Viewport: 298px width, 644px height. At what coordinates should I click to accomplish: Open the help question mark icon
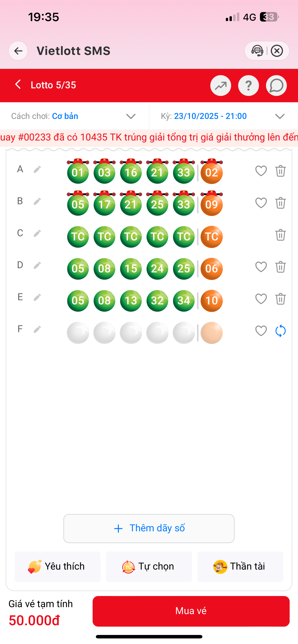click(x=248, y=86)
